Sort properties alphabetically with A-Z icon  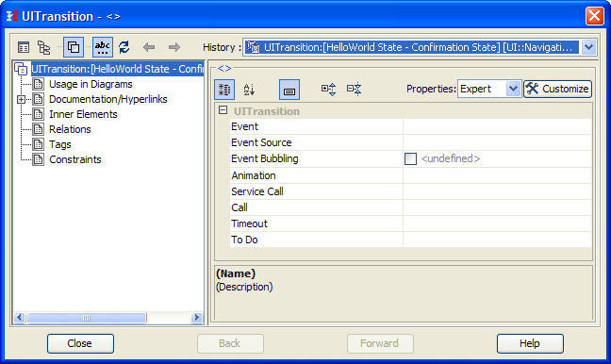(x=249, y=90)
